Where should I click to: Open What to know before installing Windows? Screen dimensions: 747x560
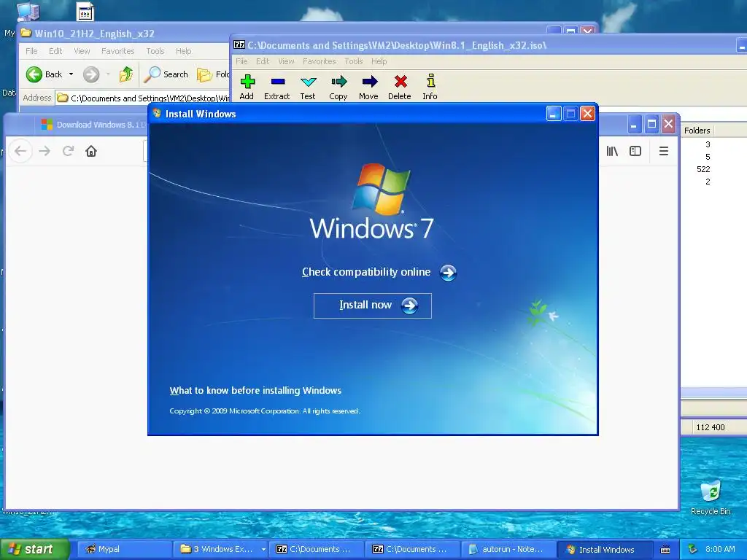(255, 391)
